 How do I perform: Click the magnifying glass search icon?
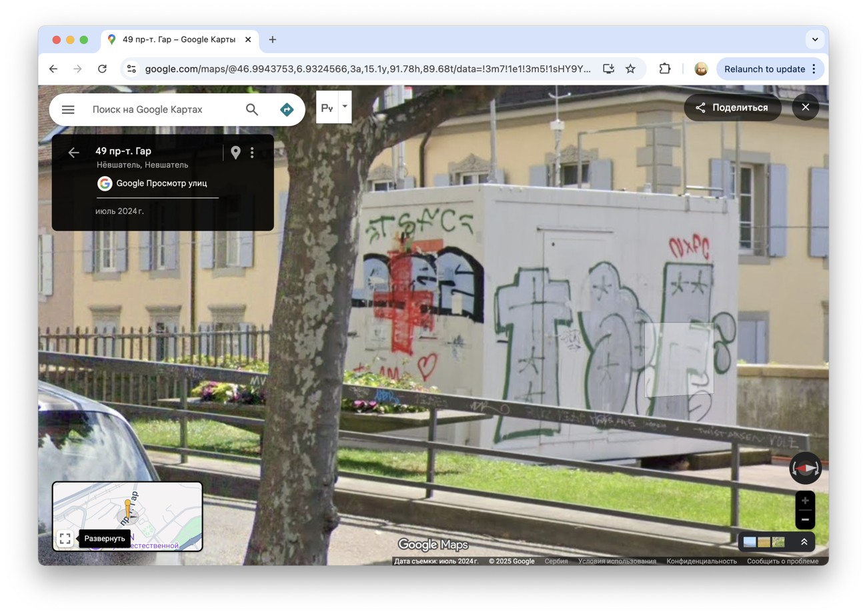point(251,109)
